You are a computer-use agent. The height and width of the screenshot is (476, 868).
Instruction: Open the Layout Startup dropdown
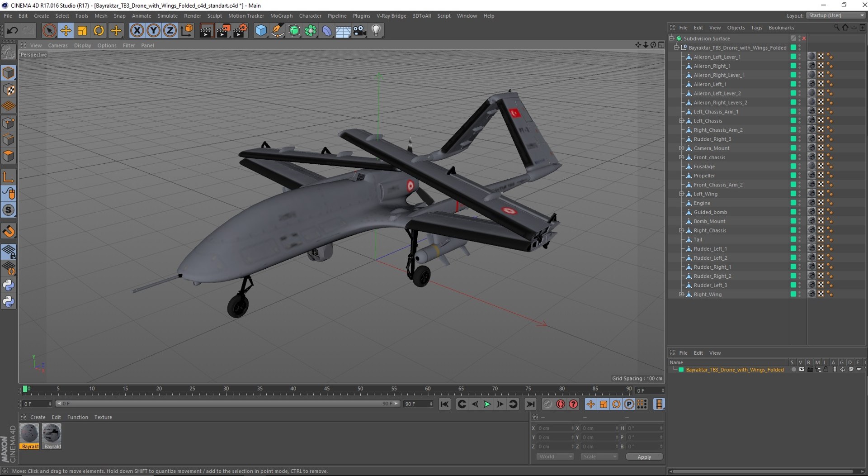tap(836, 15)
